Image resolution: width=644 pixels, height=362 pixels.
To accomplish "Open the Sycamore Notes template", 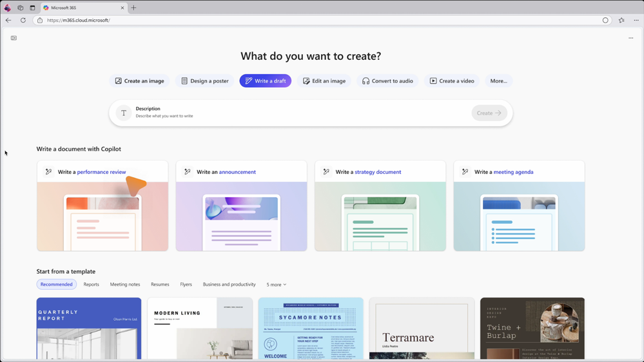I will point(311,329).
